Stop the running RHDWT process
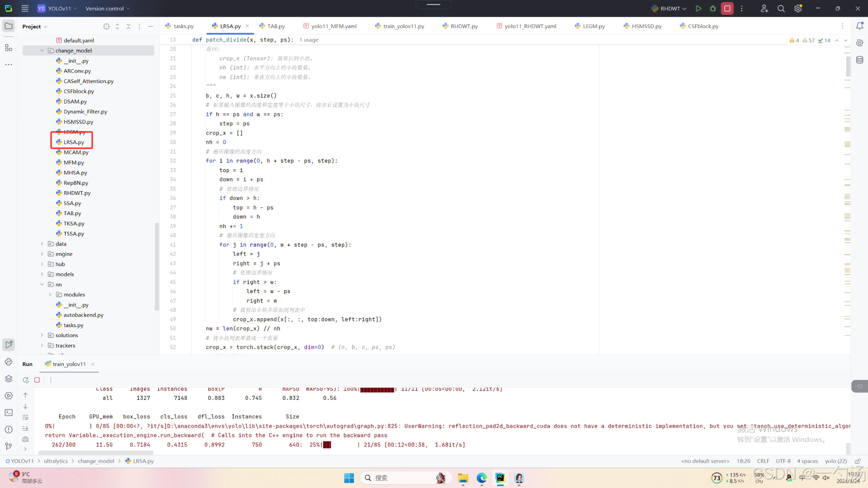868x488 pixels. tap(727, 9)
